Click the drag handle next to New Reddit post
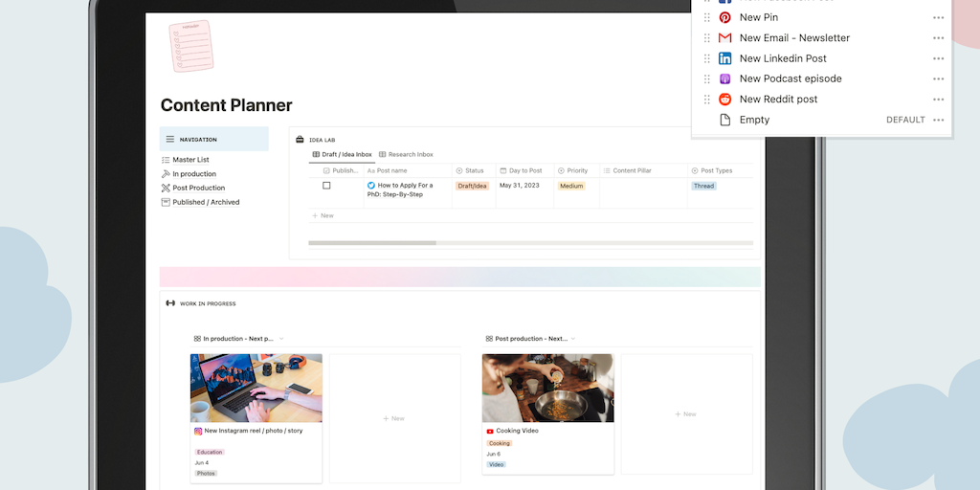 (x=707, y=99)
